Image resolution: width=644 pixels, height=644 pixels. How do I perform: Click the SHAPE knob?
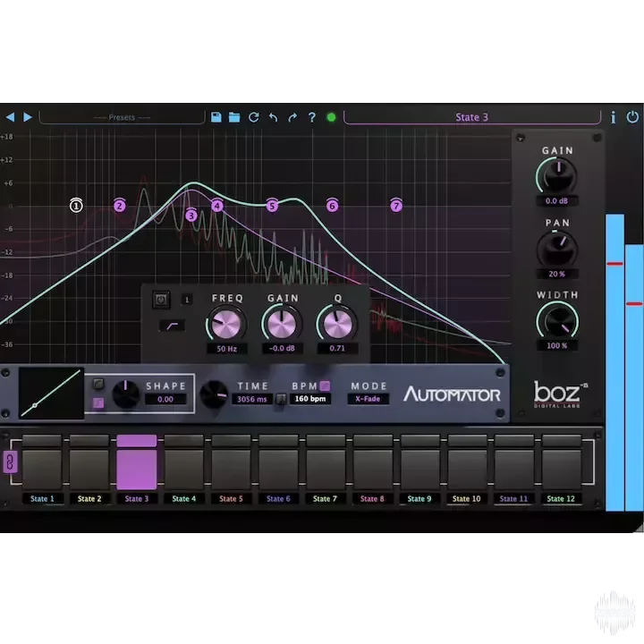pos(126,394)
